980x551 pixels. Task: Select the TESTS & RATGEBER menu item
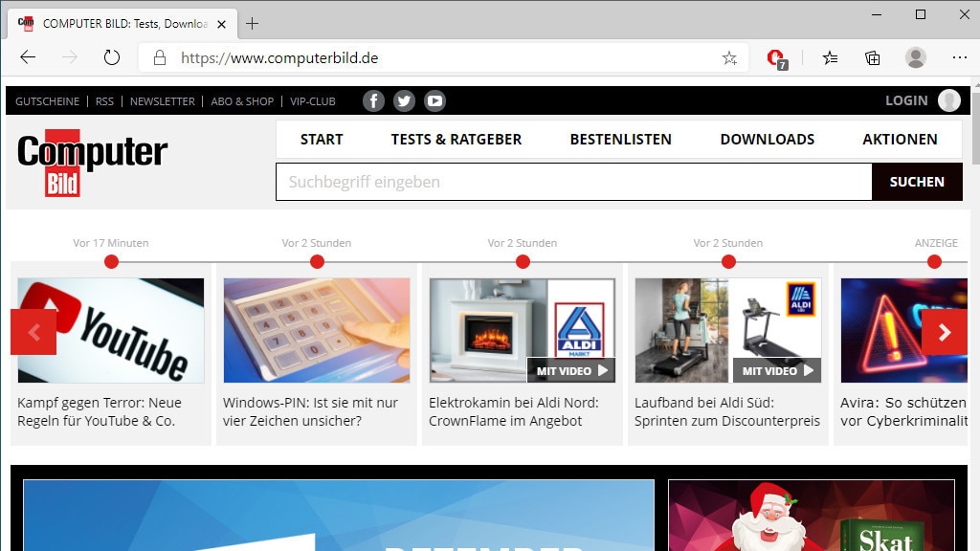(x=456, y=139)
